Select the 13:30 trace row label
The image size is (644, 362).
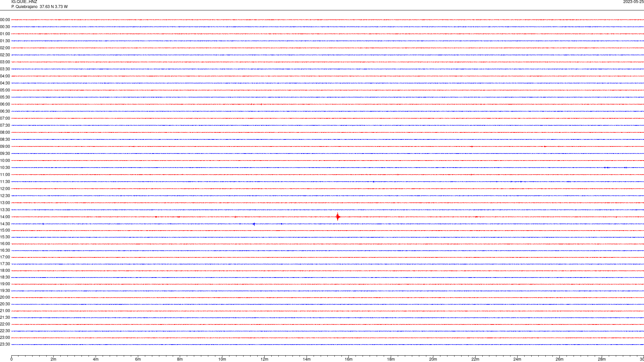(x=5, y=210)
